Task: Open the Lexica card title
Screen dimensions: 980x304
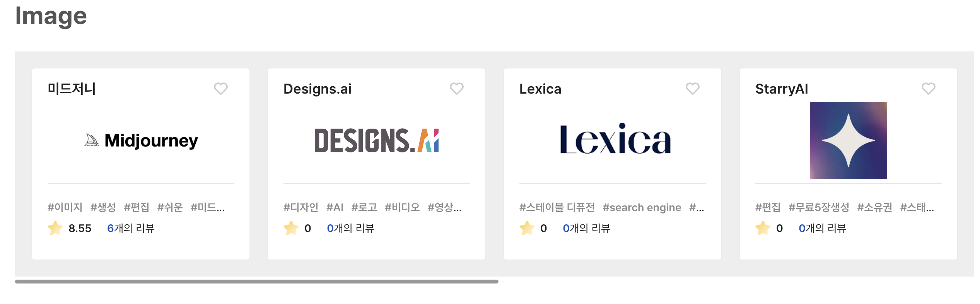Action: (540, 89)
